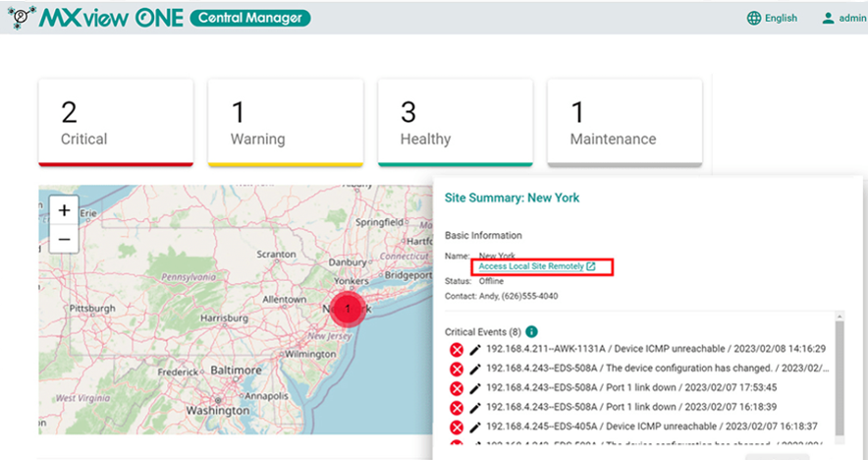Click pencil for EDS-405A ICMP unreachable event
Viewport: 868px width, 460px height.
coord(475,428)
